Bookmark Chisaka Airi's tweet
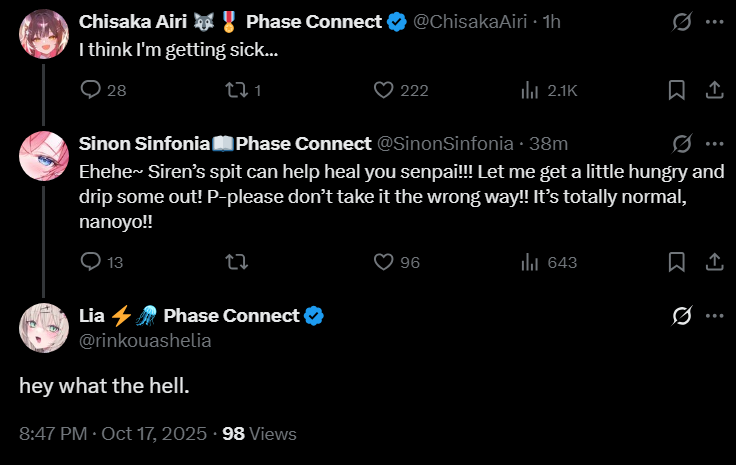 pyautogui.click(x=677, y=90)
